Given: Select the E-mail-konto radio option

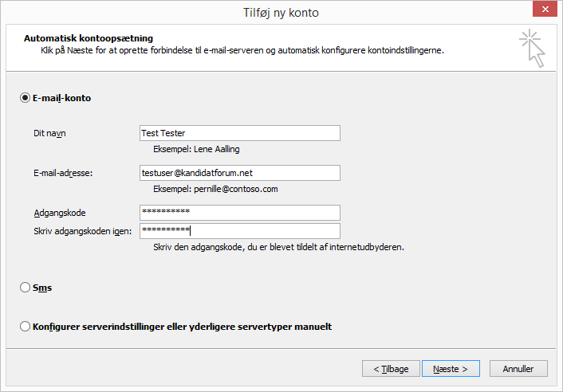Looking at the screenshot, I should pyautogui.click(x=25, y=98).
